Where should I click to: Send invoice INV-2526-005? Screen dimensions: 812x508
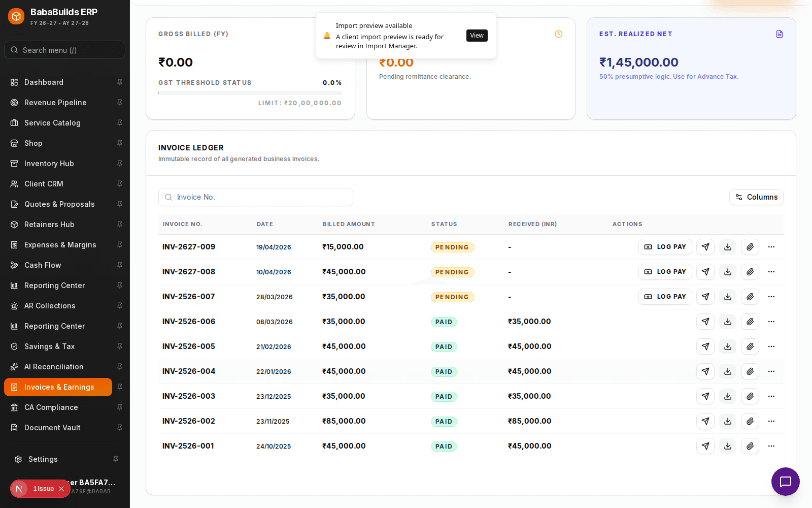click(705, 346)
